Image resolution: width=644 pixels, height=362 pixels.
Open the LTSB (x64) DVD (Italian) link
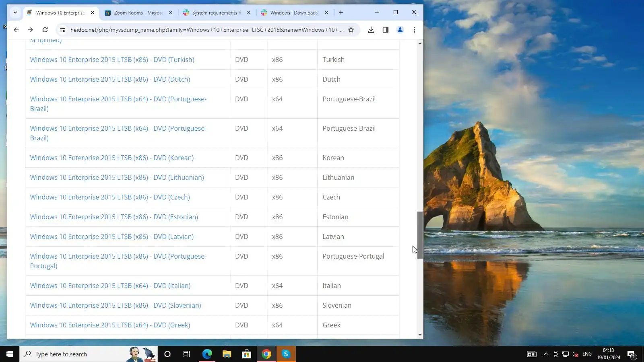tap(110, 286)
